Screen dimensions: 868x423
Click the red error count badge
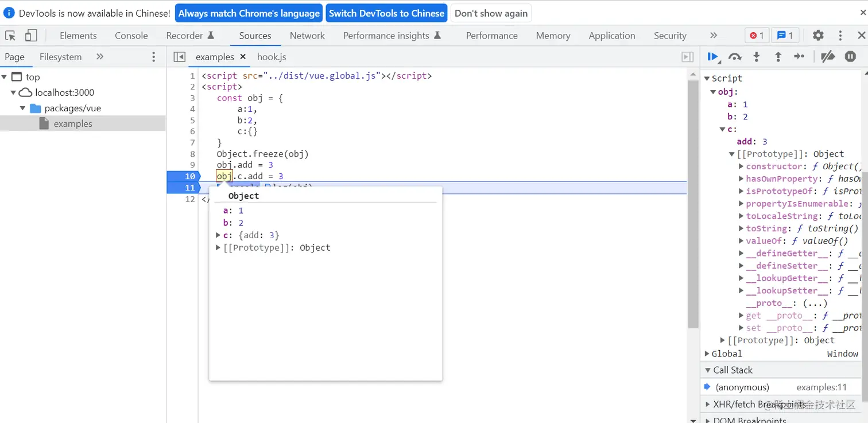tap(756, 36)
